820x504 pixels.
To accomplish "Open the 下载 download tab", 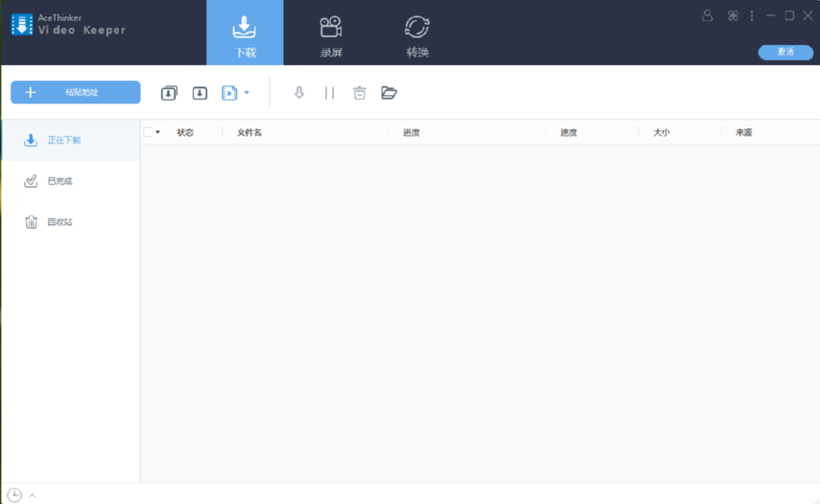I will click(245, 33).
